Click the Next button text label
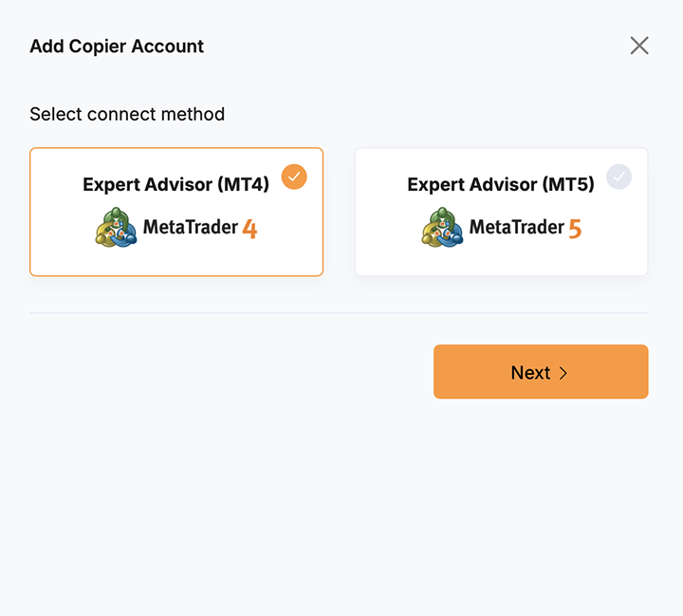This screenshot has width=683, height=616. click(530, 373)
